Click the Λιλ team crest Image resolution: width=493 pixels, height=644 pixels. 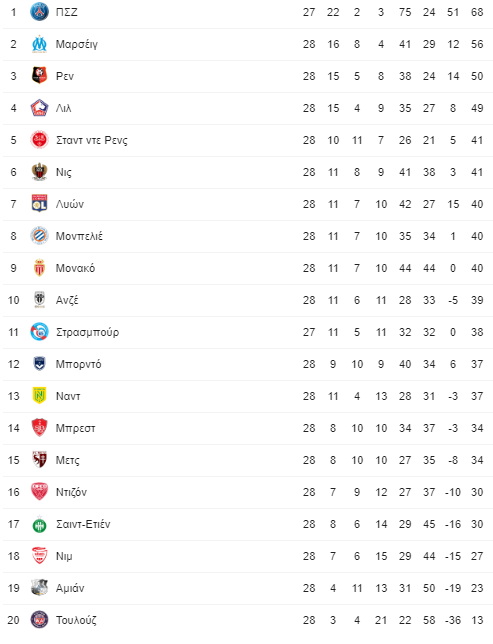click(x=39, y=108)
